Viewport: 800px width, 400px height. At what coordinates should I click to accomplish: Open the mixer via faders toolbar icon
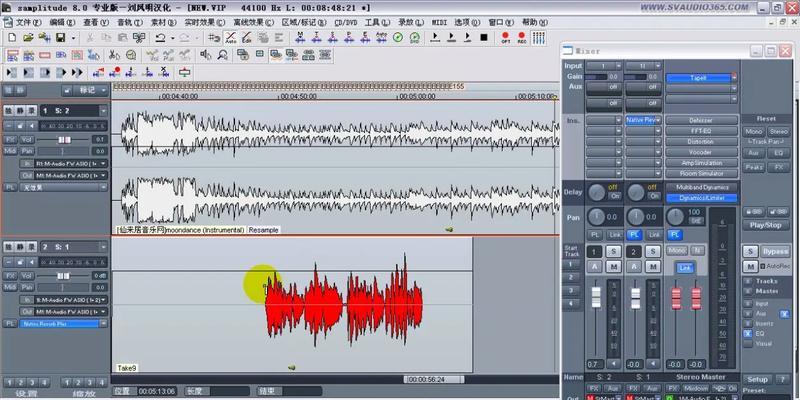click(538, 38)
